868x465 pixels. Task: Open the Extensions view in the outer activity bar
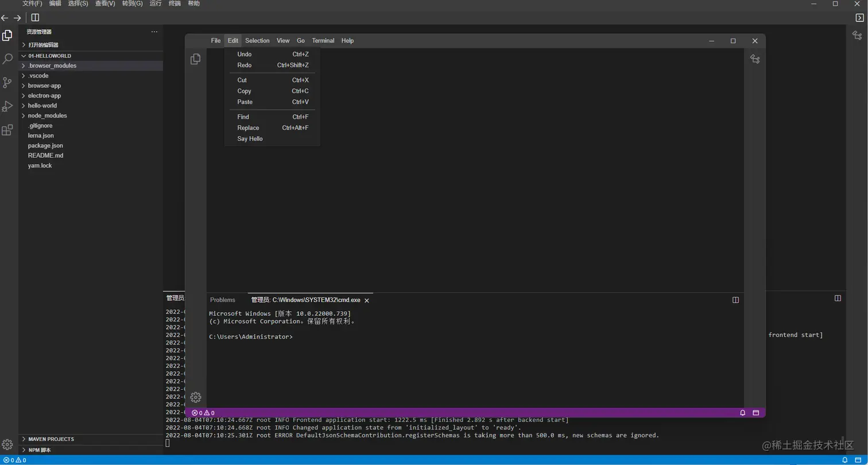tap(7, 130)
